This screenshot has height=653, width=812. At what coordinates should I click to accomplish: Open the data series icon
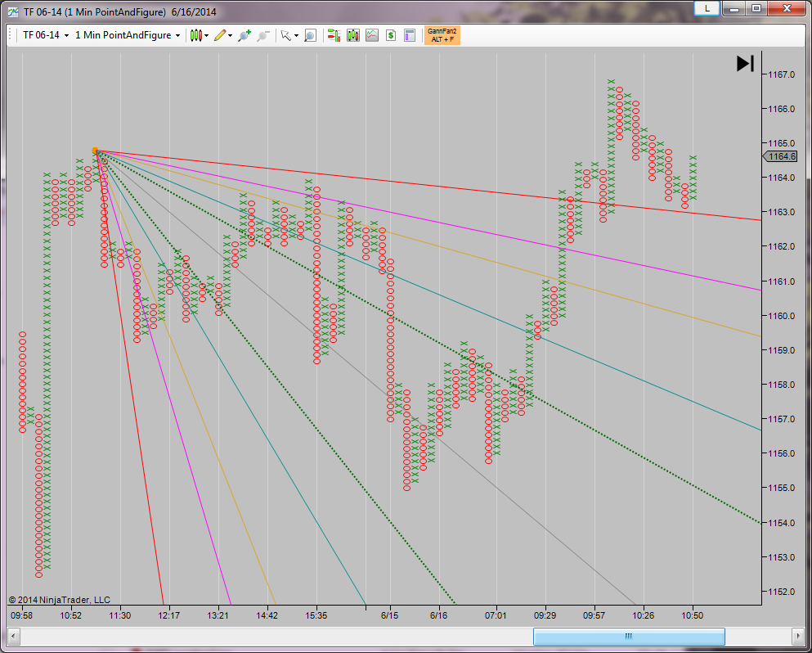(x=353, y=36)
